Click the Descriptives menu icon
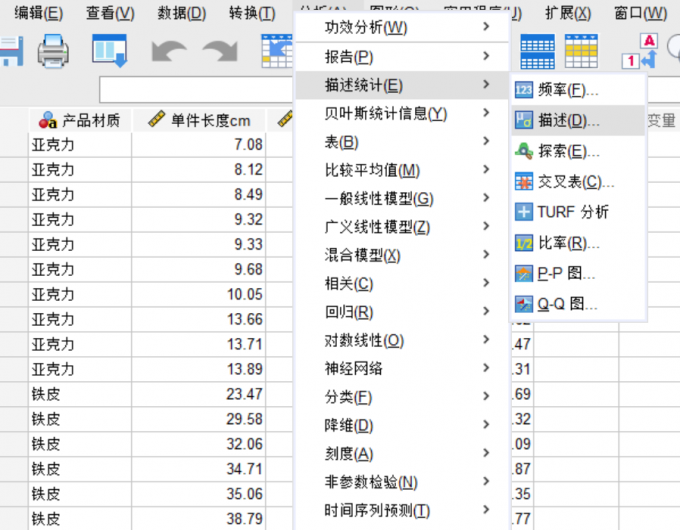The width and height of the screenshot is (680, 530). click(x=523, y=120)
